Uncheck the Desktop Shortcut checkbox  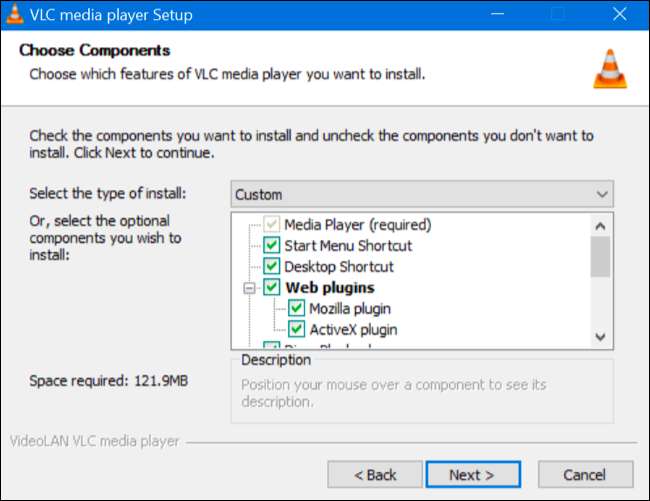click(271, 267)
